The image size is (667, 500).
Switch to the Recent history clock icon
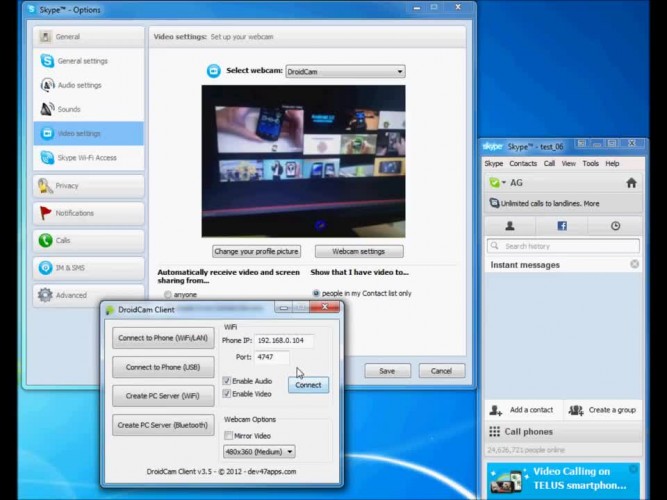point(616,226)
